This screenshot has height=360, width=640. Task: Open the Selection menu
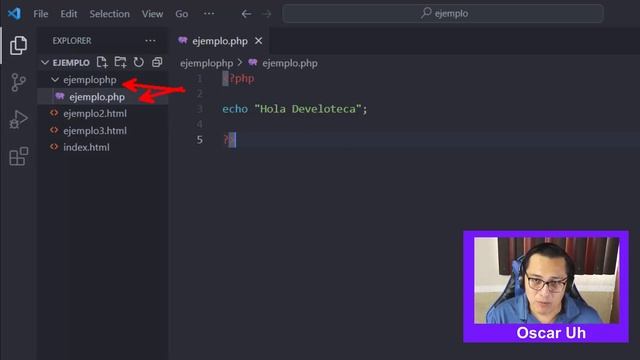click(x=109, y=14)
